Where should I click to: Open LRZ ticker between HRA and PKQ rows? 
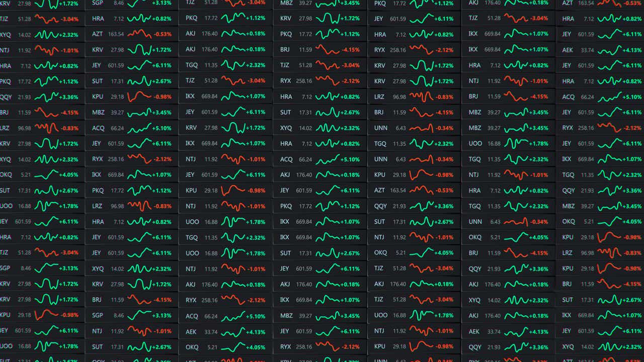coord(132,206)
